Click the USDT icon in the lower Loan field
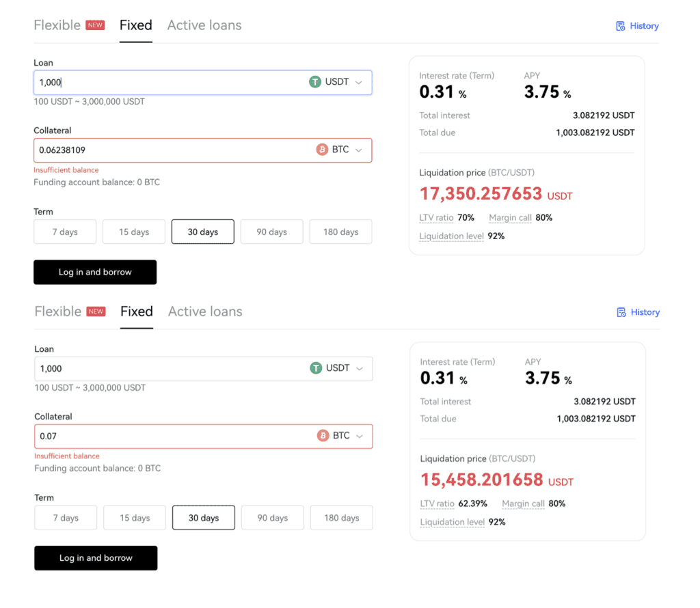Image resolution: width=700 pixels, height=608 pixels. click(x=316, y=368)
